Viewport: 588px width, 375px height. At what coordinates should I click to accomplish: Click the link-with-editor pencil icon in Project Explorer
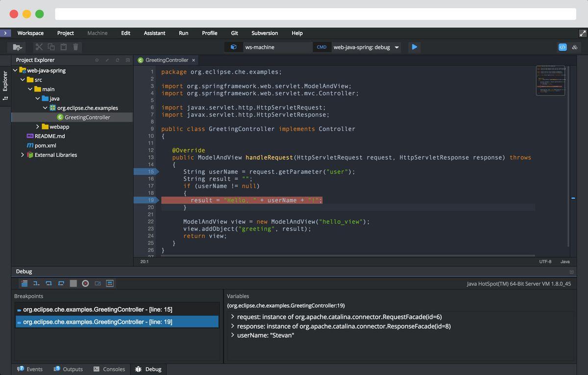(x=107, y=60)
